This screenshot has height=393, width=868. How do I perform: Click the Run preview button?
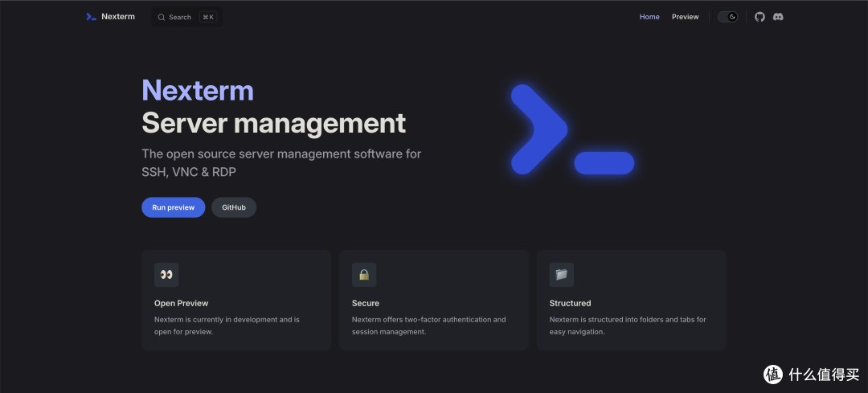point(174,207)
